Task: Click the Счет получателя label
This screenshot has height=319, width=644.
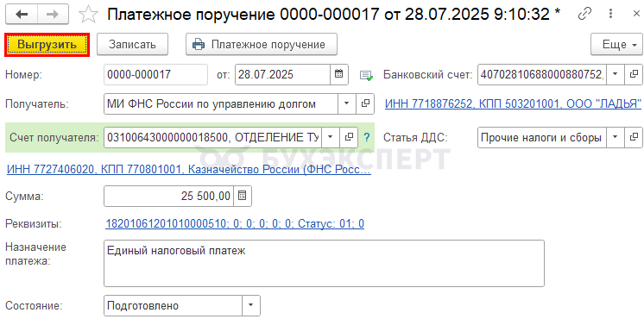Action: tap(54, 138)
